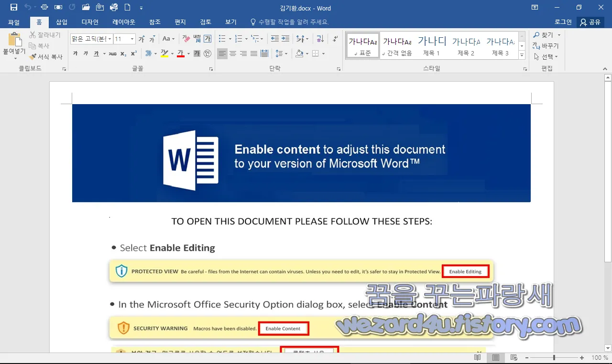Viewport: 612px width, 364px height.
Task: Apply the 제목 2 heading style
Action: pyautogui.click(x=466, y=46)
